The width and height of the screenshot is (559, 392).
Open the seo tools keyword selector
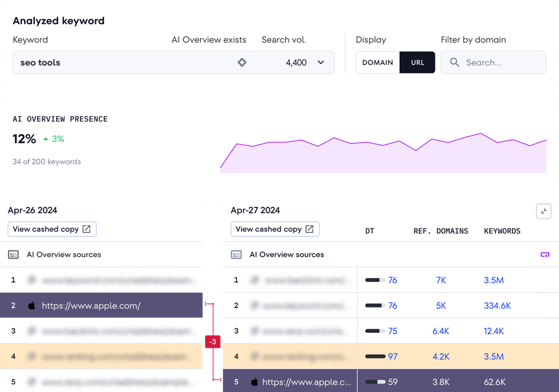[118, 63]
